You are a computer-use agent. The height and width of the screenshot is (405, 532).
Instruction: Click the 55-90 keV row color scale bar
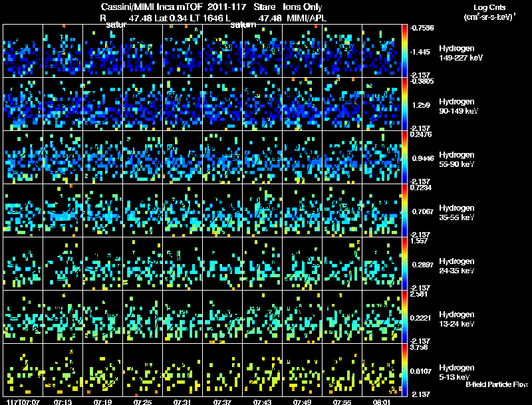tap(404, 158)
